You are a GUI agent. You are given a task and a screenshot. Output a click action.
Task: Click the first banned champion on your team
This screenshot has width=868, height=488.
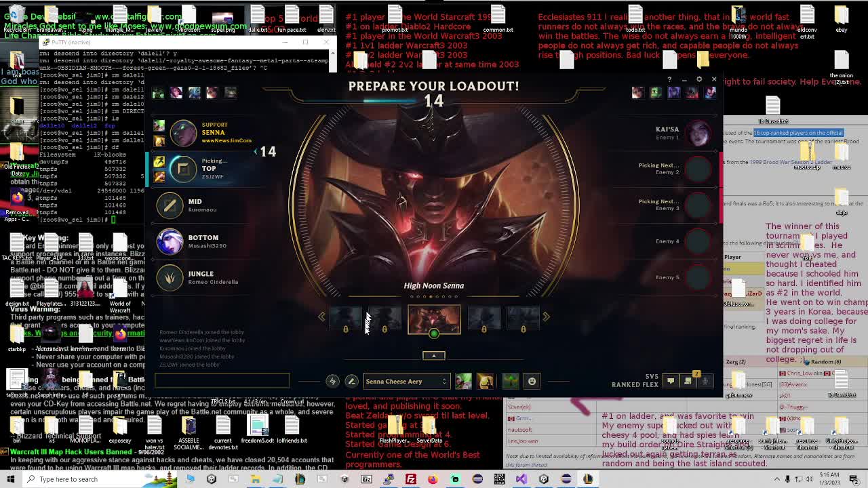(158, 93)
